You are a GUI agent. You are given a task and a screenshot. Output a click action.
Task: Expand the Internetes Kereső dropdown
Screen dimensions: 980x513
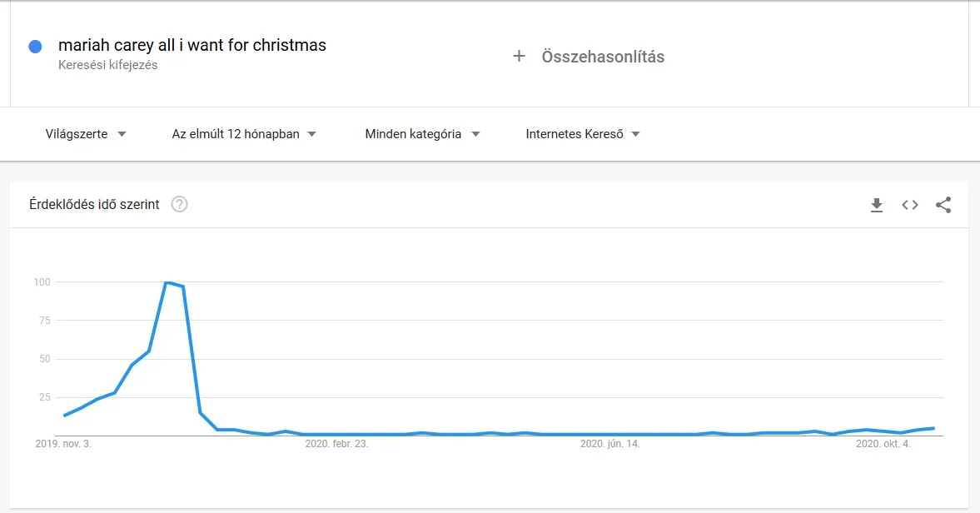pos(583,134)
